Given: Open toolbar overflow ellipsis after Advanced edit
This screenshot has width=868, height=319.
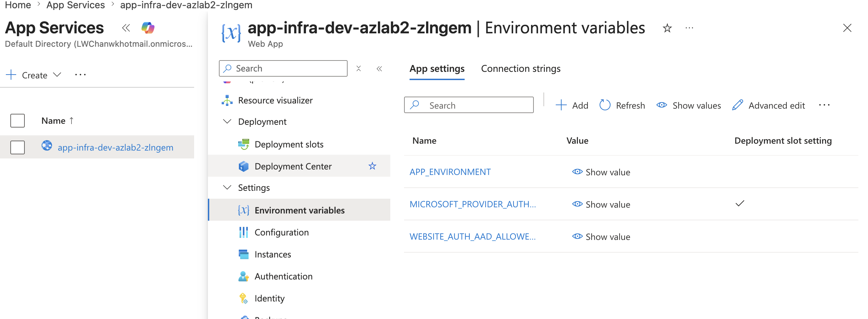Looking at the screenshot, I should 824,105.
